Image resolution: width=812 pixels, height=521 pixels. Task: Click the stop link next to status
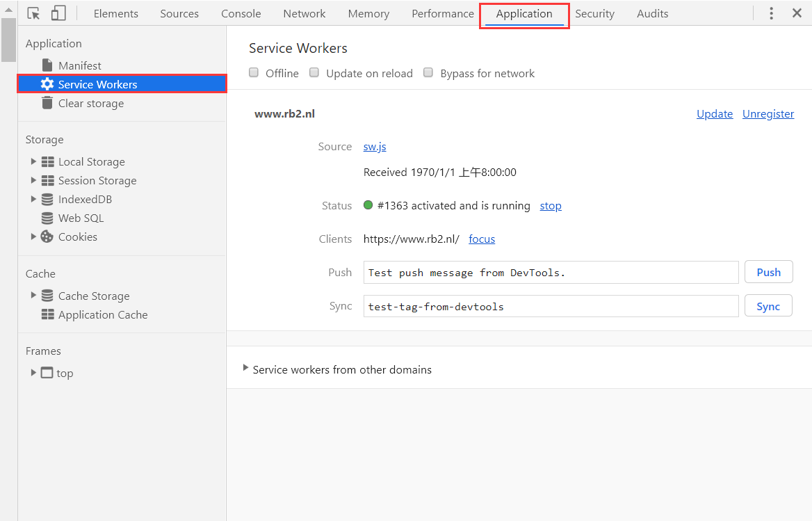tap(551, 206)
